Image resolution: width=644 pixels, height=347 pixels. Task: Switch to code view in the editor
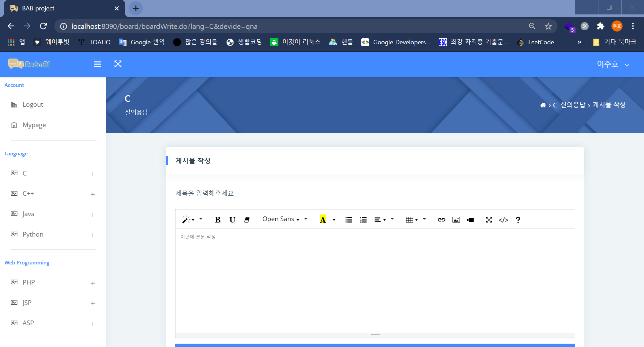click(x=503, y=219)
